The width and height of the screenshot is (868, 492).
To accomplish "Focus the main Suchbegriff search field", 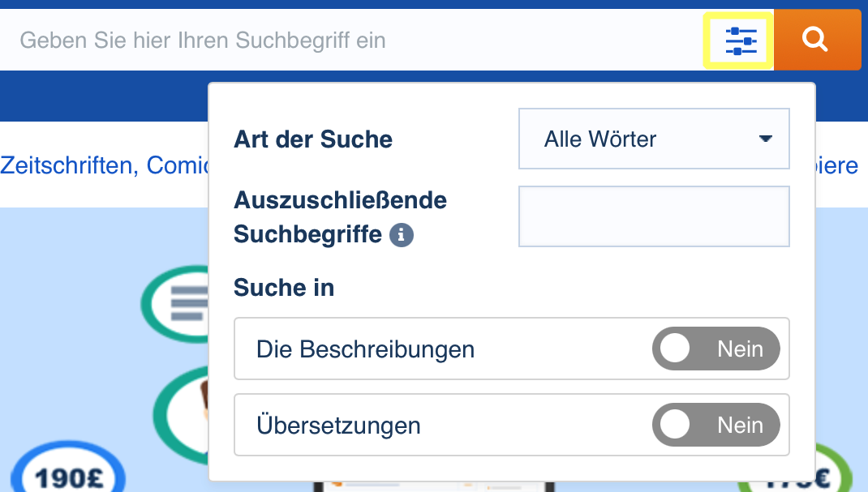I will [349, 40].
